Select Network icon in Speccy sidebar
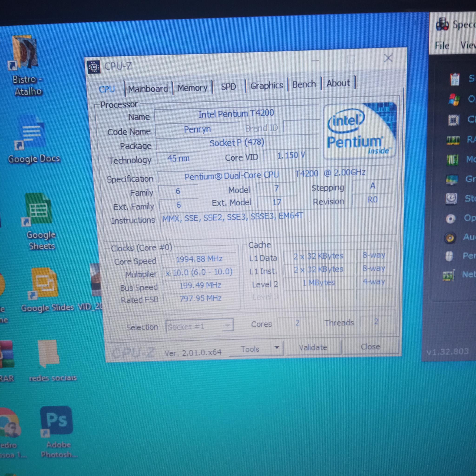 [x=449, y=275]
